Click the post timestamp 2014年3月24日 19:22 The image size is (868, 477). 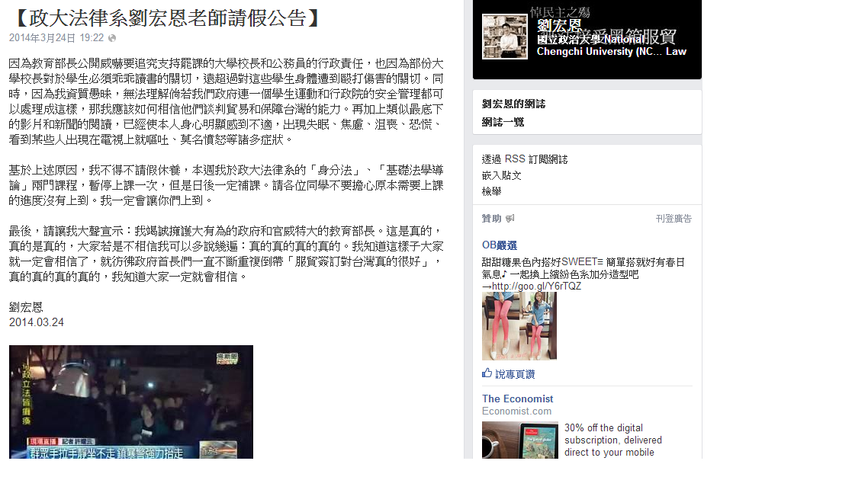(x=56, y=37)
